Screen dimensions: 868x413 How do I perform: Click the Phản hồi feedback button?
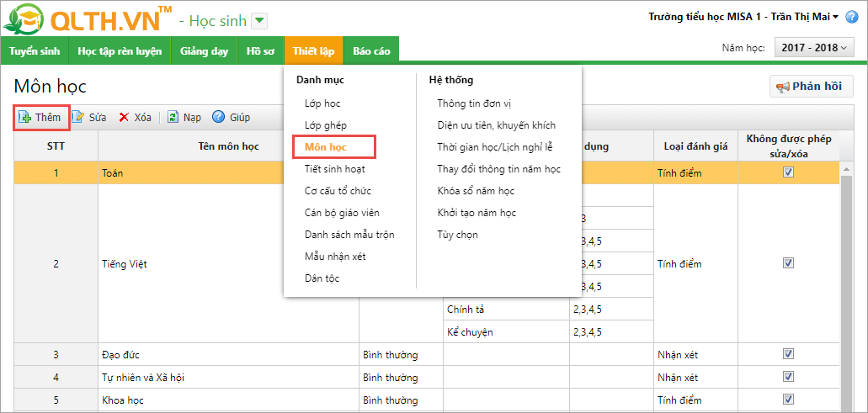pos(811,87)
